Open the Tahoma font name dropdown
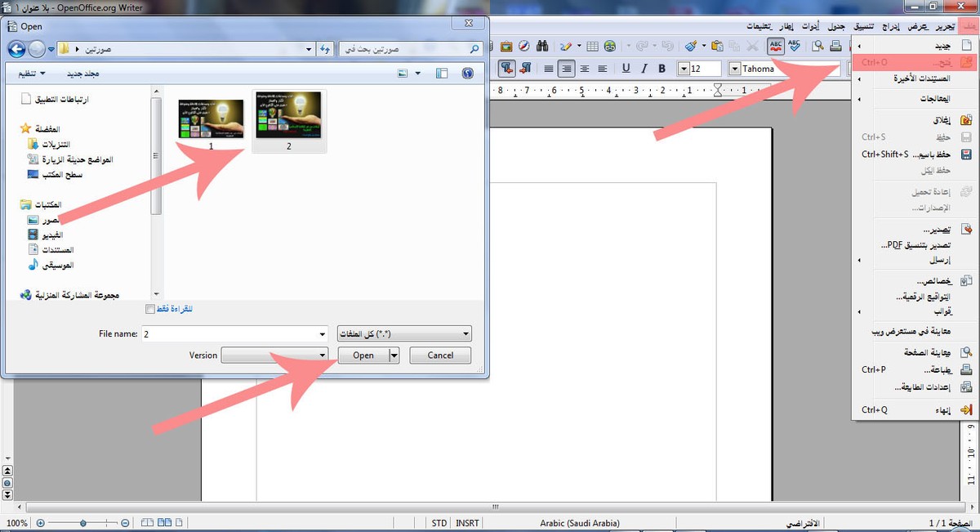 735,69
